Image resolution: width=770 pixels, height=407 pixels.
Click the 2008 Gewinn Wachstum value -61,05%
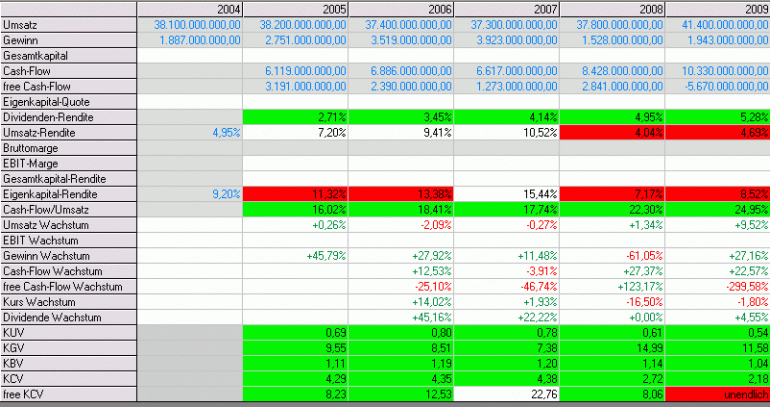point(612,256)
